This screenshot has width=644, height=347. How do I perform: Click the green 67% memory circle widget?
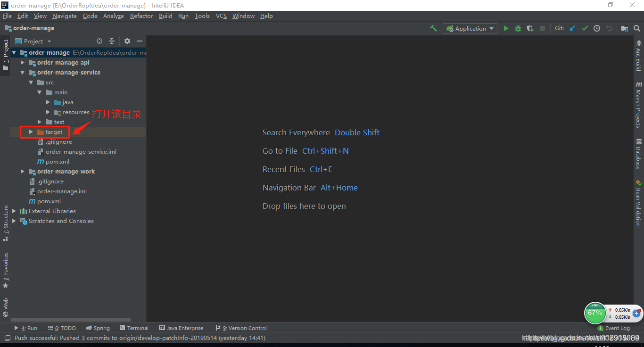point(595,313)
